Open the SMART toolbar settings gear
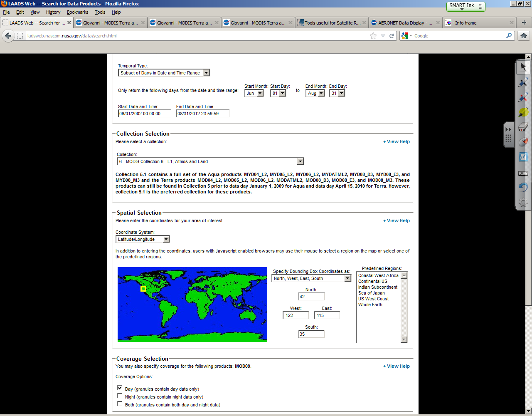The image size is (532, 416). (x=523, y=203)
